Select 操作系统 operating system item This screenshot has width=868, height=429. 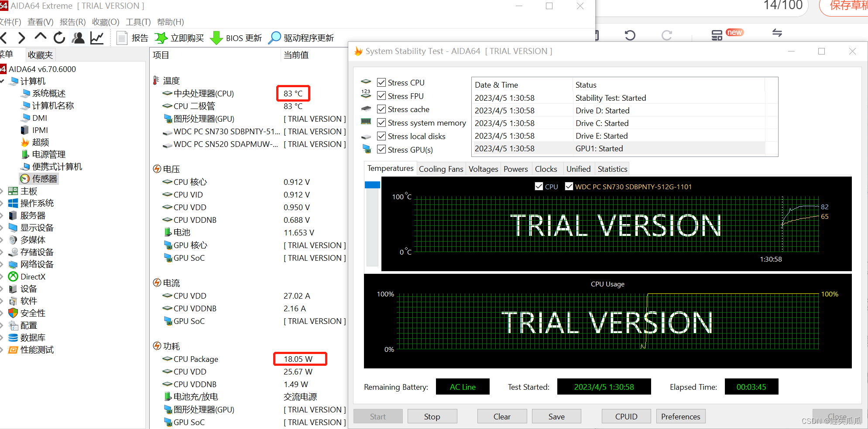(31, 203)
